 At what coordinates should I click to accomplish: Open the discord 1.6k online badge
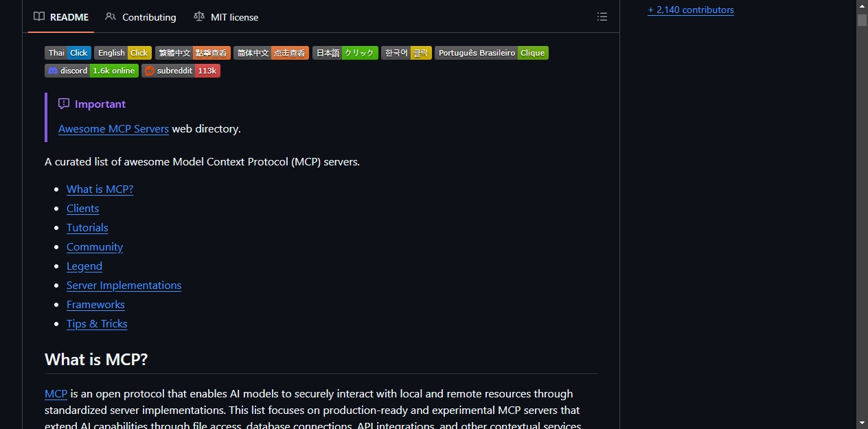click(x=91, y=71)
